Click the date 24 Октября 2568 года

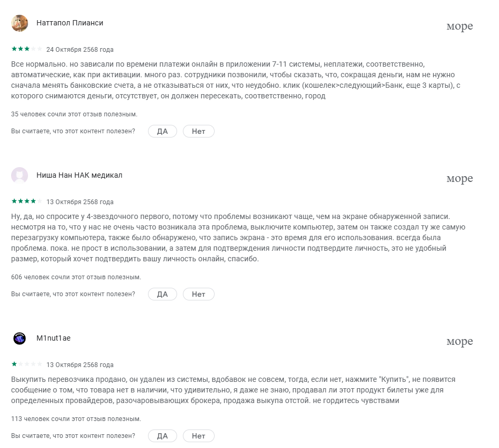(80, 50)
